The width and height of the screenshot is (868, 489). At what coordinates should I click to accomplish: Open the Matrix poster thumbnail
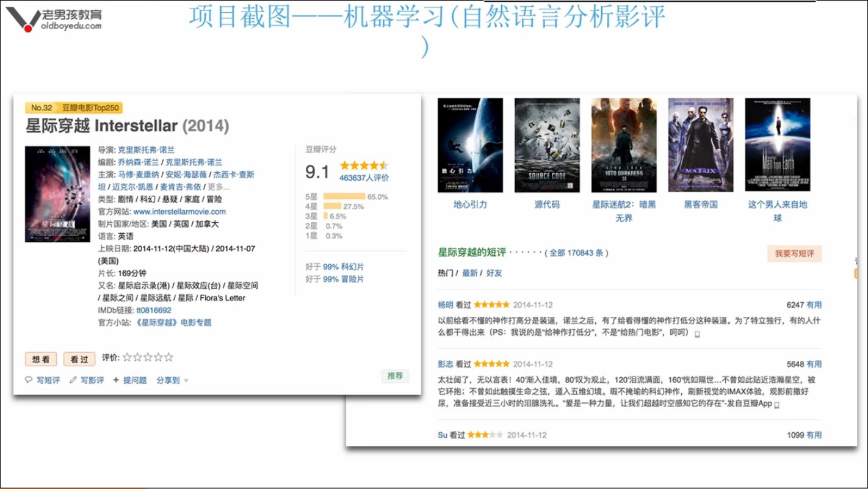click(x=701, y=145)
